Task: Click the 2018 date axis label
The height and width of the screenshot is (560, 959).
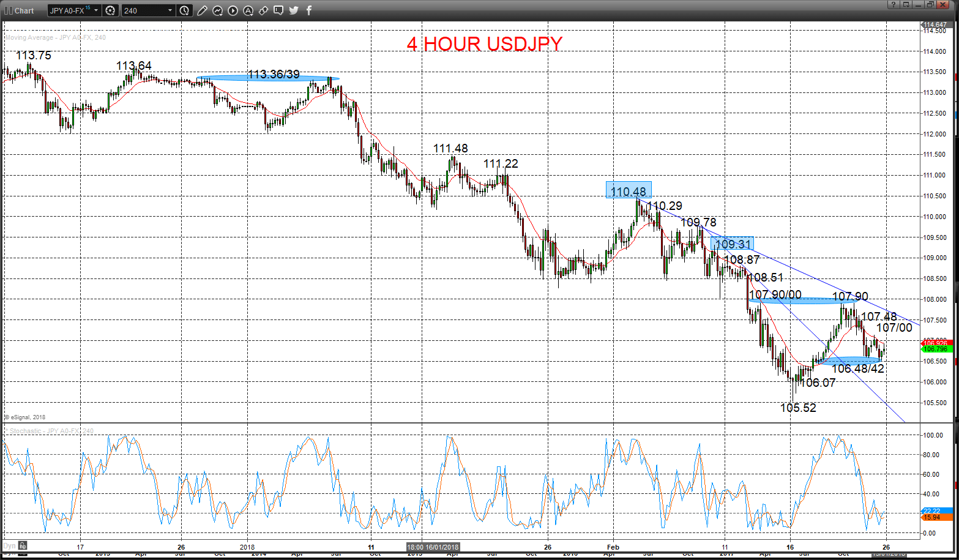Action: (247, 547)
